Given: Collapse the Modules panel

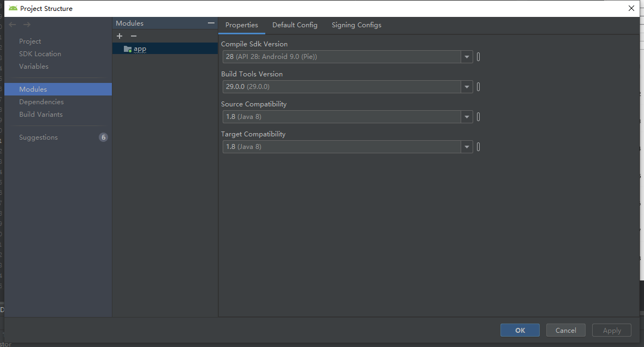Looking at the screenshot, I should point(211,23).
